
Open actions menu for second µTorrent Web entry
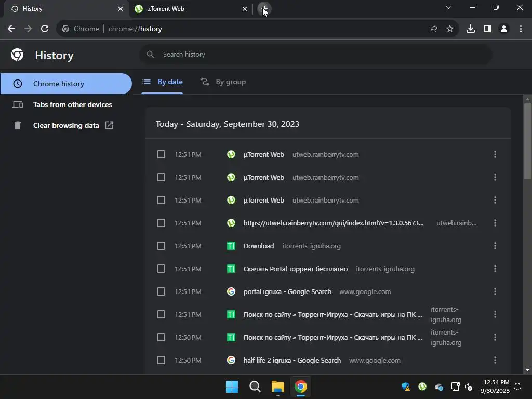[495, 178]
